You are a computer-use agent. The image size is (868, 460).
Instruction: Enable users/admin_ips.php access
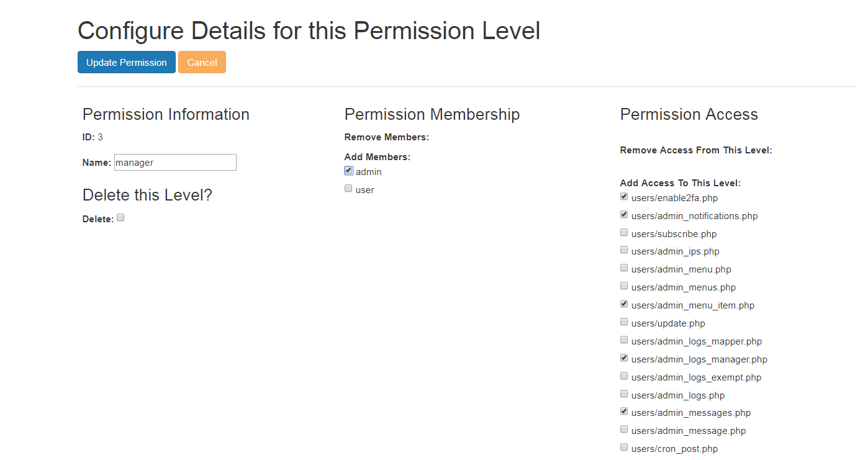pos(624,250)
